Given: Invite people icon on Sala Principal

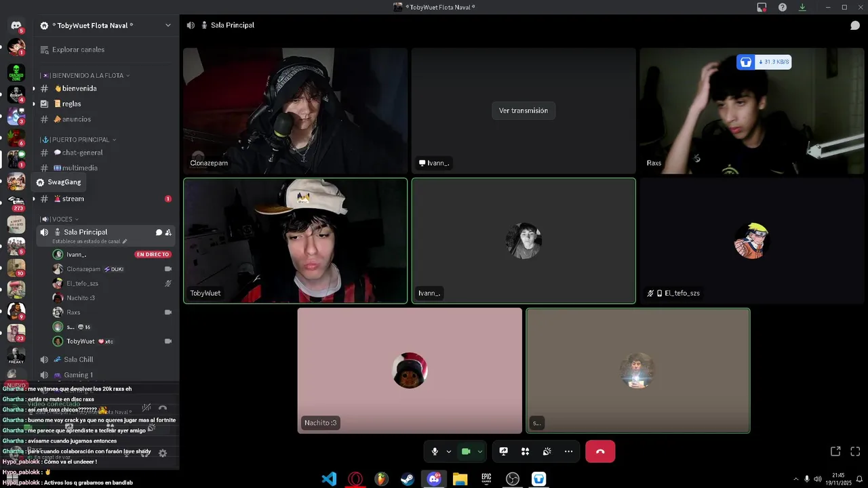Looking at the screenshot, I should point(168,232).
